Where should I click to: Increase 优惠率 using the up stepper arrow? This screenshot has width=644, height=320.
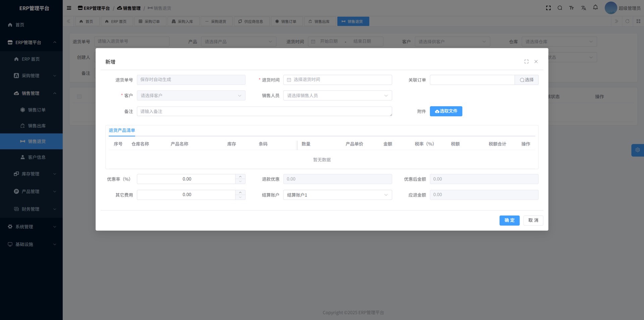[x=240, y=177]
